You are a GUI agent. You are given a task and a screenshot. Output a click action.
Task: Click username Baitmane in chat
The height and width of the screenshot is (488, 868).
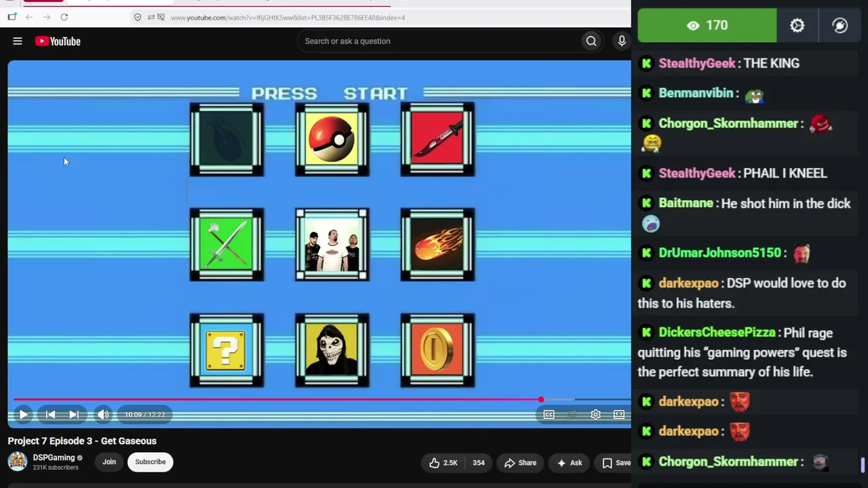tap(686, 203)
